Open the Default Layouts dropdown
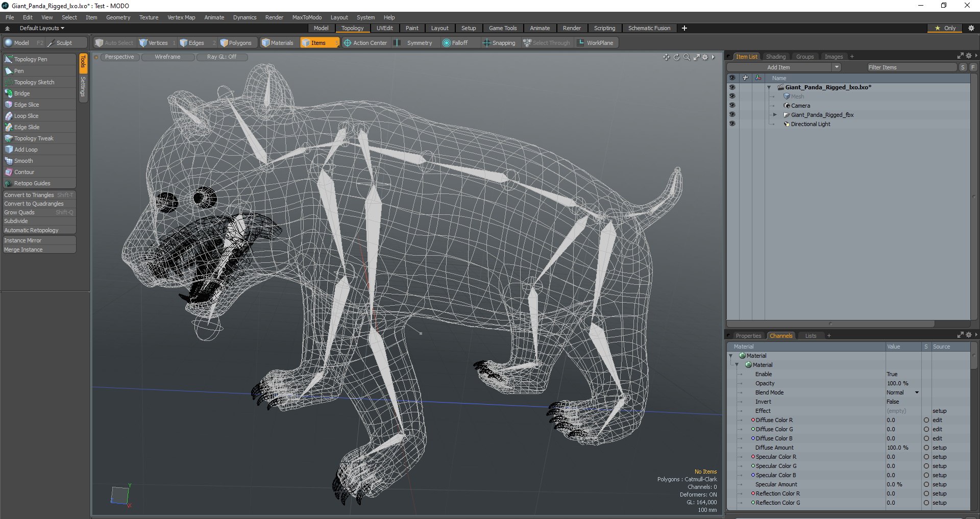 pos(42,28)
